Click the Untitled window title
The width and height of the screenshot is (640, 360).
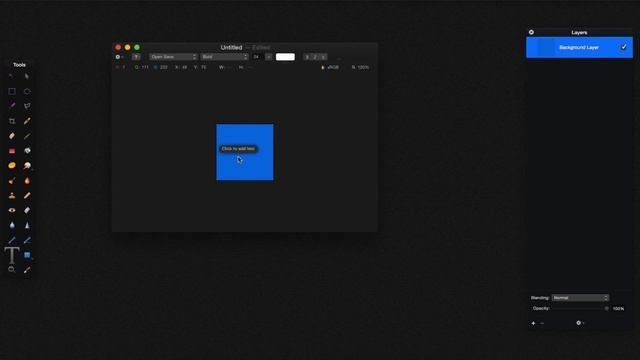coord(231,47)
